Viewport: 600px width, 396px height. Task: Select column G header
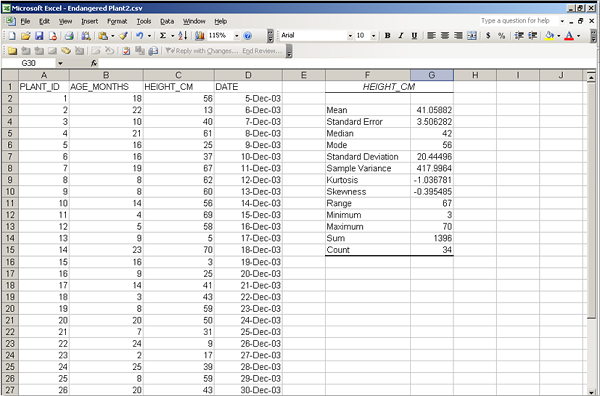click(x=432, y=75)
